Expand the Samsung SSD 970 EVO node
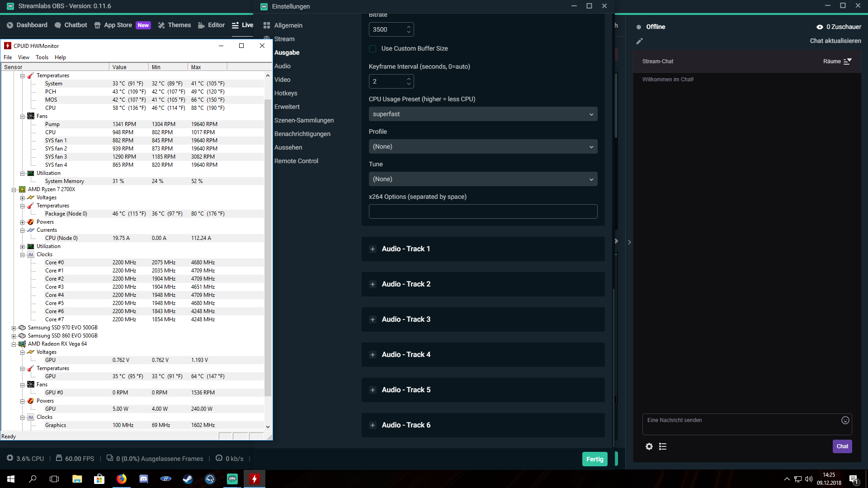Screen dimensions: 868x488 click(x=14, y=328)
